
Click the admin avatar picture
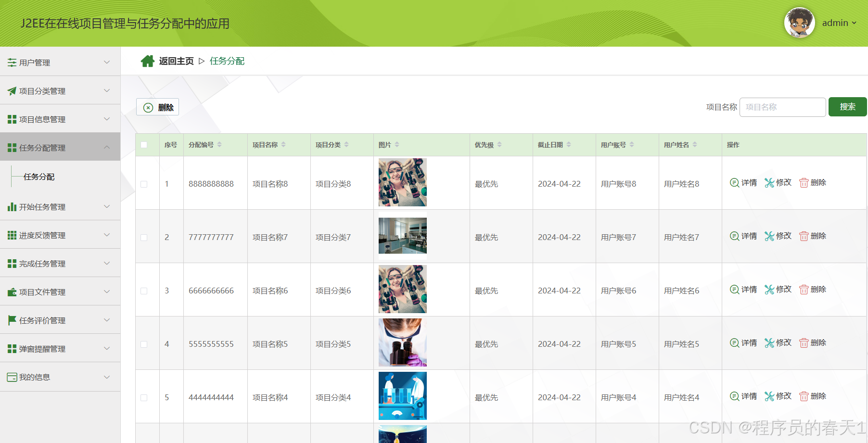click(x=799, y=23)
